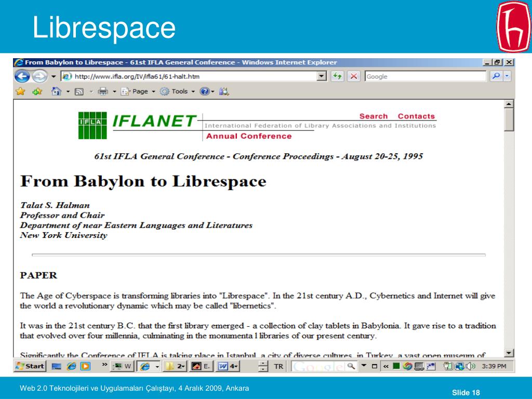Launch Internet Explorer from quick launch

point(71,366)
